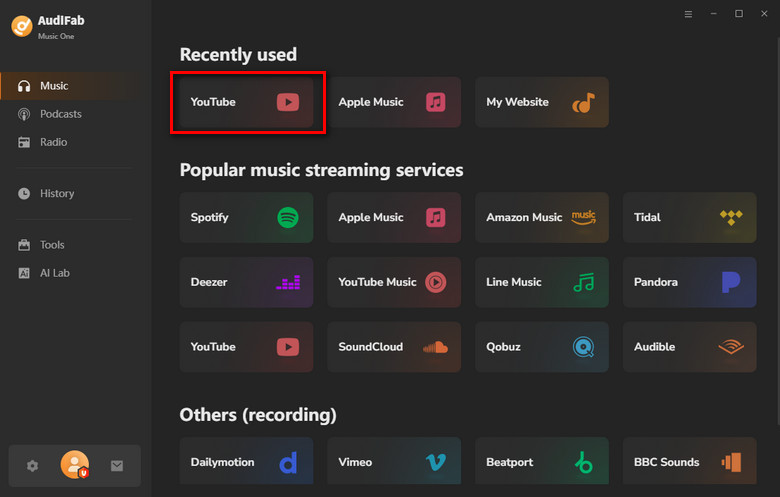The height and width of the screenshot is (497, 780).
Task: Open the Dailymotion recording card
Action: point(246,461)
